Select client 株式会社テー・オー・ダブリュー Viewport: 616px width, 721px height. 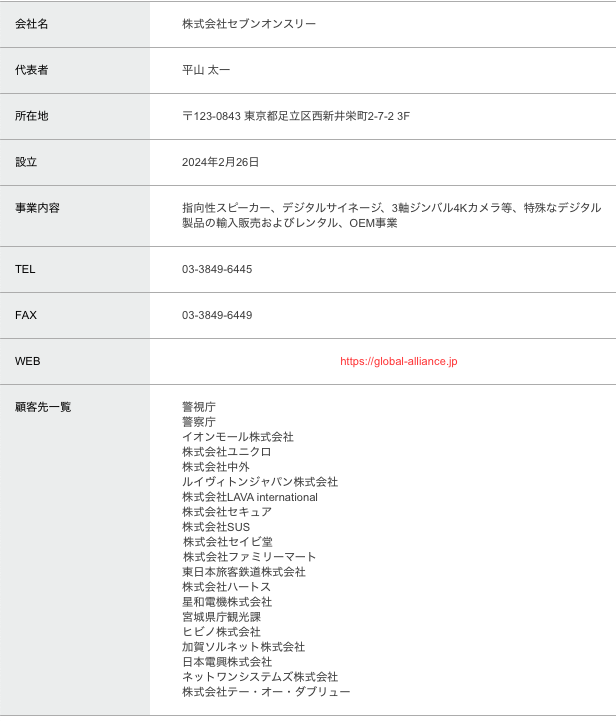[266, 692]
